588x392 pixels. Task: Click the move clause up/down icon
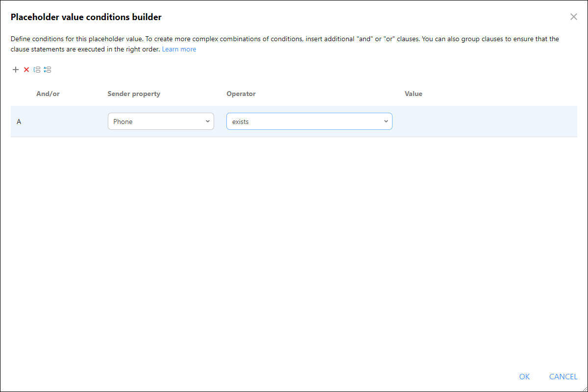[48, 70]
